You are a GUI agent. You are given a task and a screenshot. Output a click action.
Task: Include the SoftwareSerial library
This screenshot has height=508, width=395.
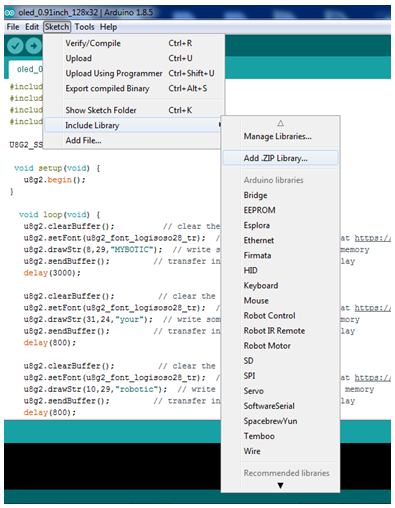point(280,406)
